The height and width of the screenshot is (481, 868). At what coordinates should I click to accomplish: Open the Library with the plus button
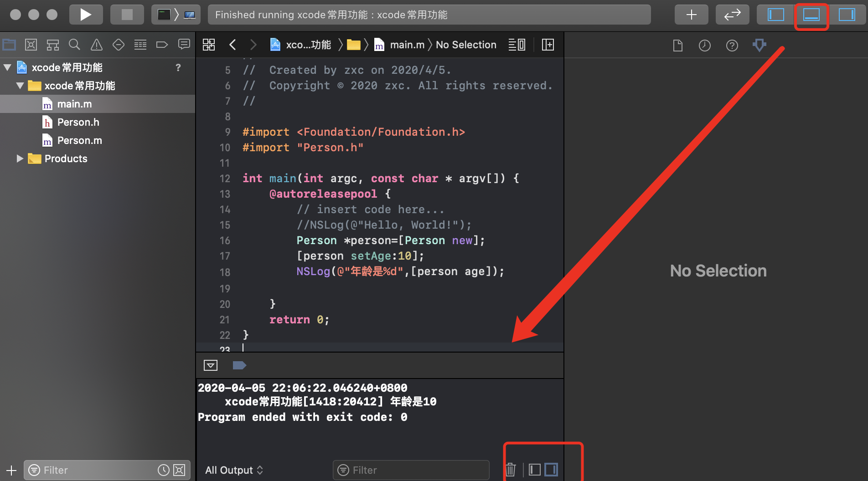pos(691,15)
